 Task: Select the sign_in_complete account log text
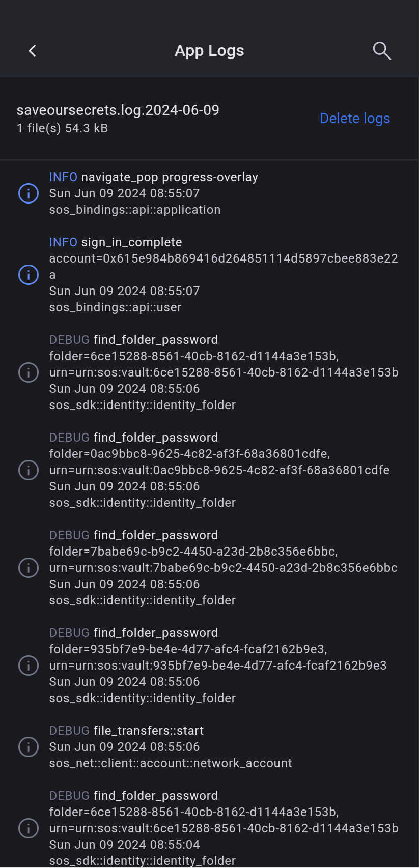point(224,258)
